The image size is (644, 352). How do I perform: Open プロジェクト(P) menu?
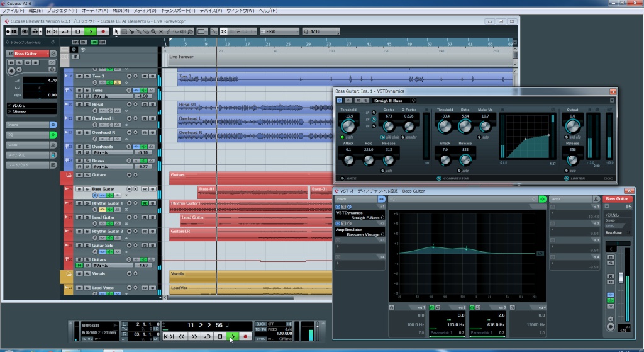tap(62, 11)
